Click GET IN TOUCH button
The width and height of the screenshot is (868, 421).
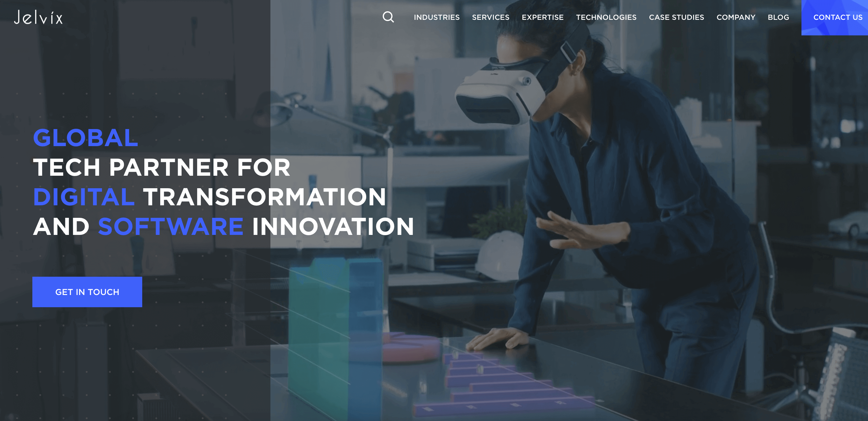[x=87, y=292]
